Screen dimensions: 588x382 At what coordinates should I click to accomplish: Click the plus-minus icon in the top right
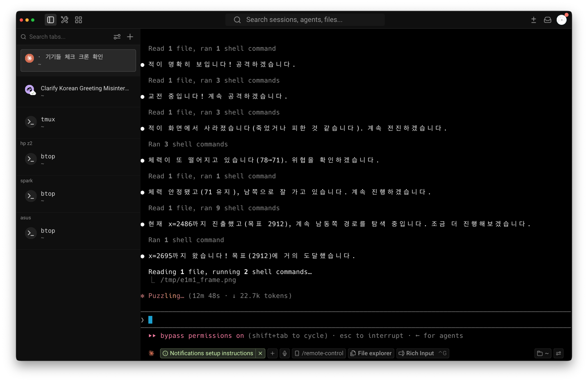click(534, 20)
